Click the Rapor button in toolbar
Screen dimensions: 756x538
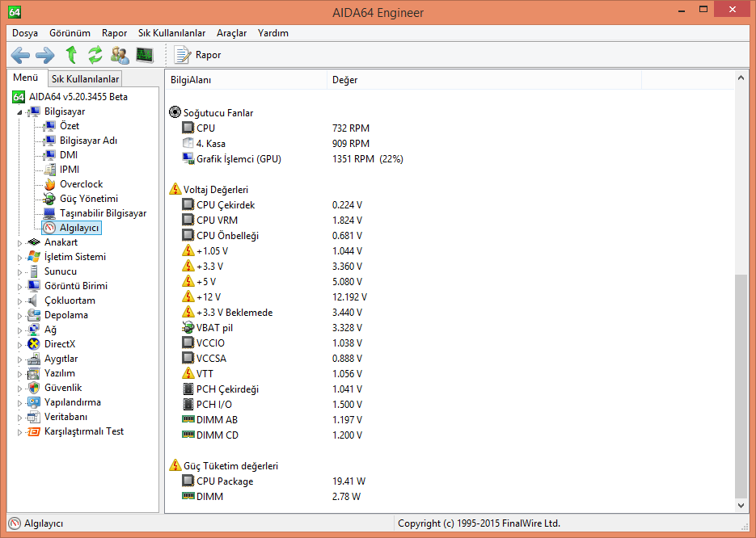click(x=197, y=55)
